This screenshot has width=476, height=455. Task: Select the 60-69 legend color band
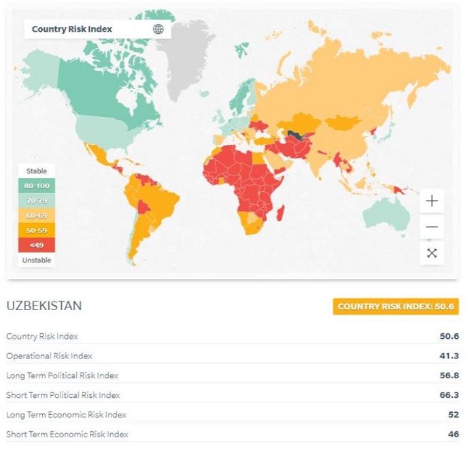pos(37,215)
